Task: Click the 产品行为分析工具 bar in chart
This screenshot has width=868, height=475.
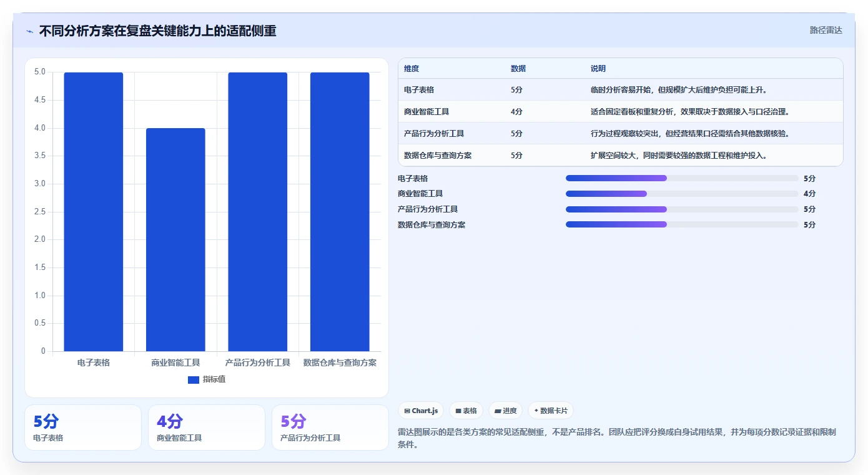Action: click(258, 212)
